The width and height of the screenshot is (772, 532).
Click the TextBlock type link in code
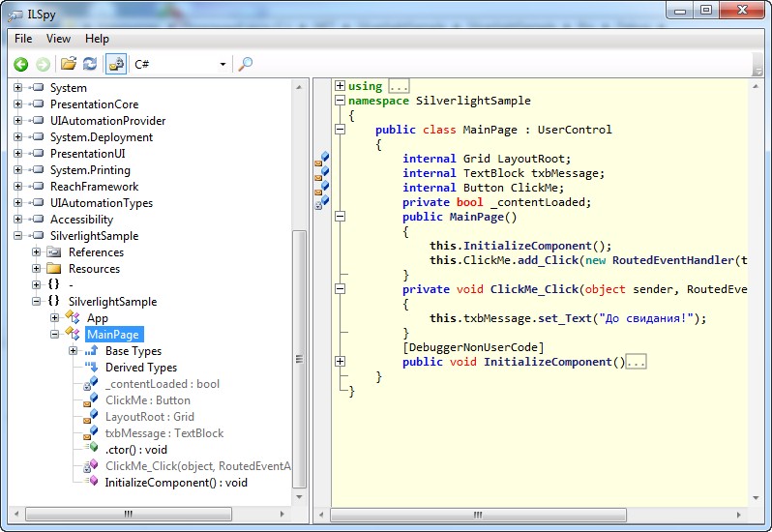pos(493,173)
